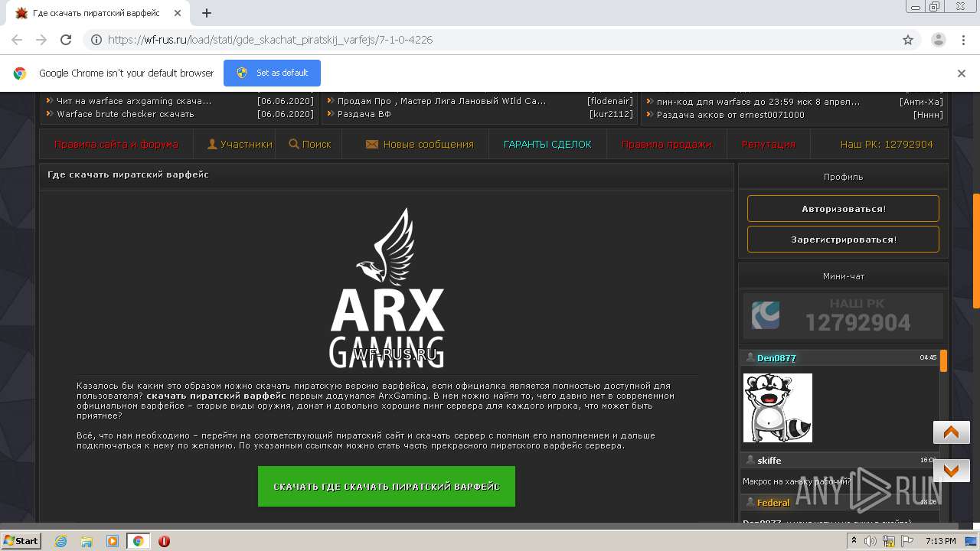Click the Мини-чат panel header
The image size is (980, 551).
[843, 276]
